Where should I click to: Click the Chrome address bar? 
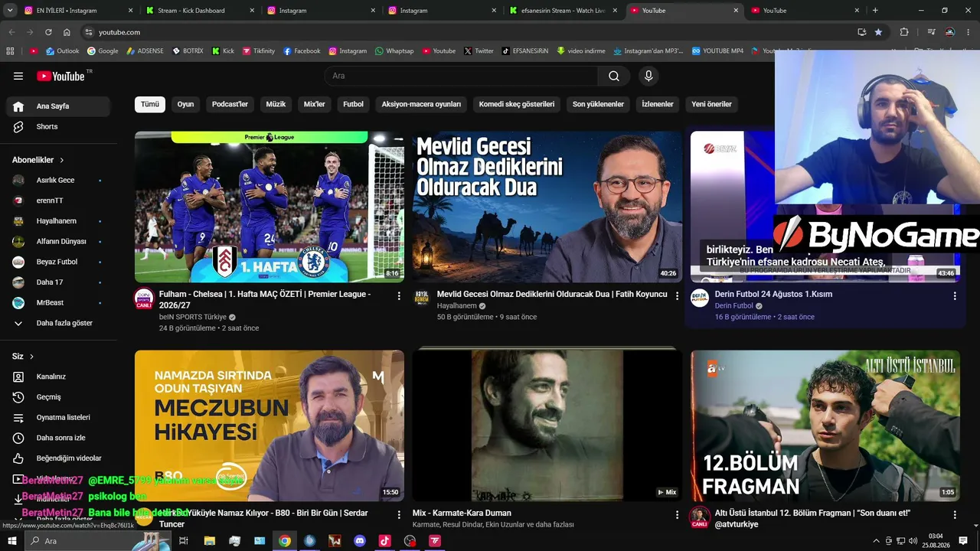point(467,32)
